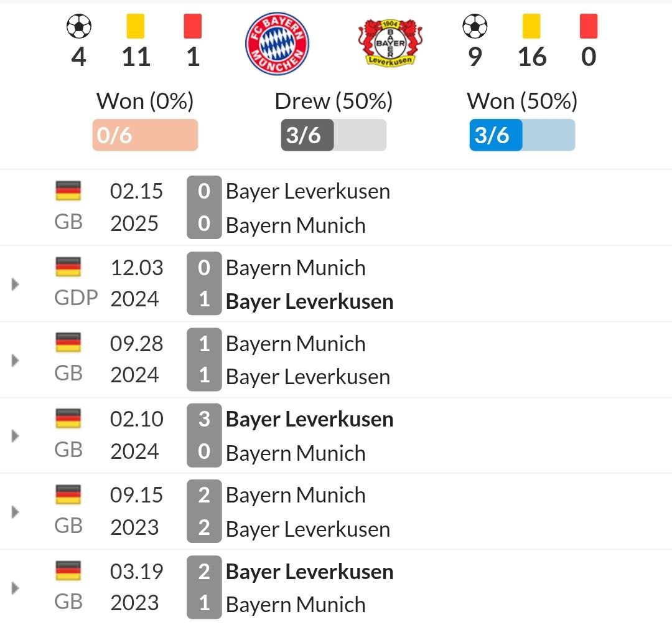Click the Bayern Won 0/6 progress bar
Viewport: 672px width, 632px height.
point(145,135)
